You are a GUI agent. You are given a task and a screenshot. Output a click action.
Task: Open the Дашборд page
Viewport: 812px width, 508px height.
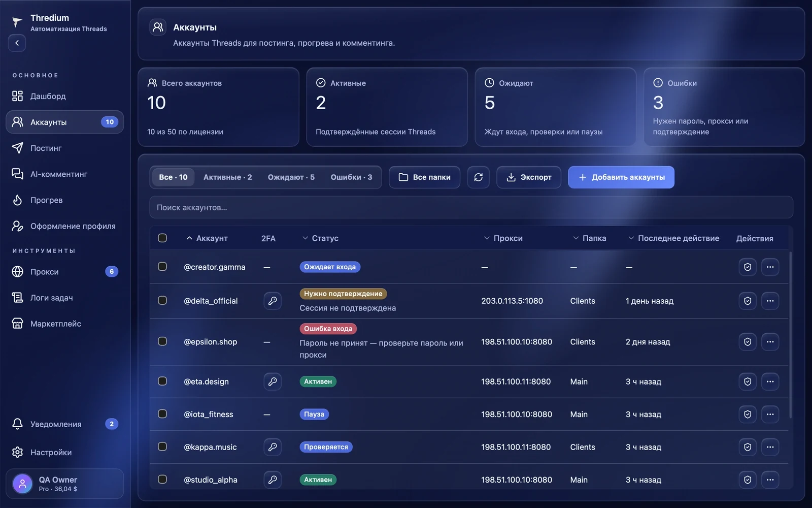pyautogui.click(x=64, y=96)
